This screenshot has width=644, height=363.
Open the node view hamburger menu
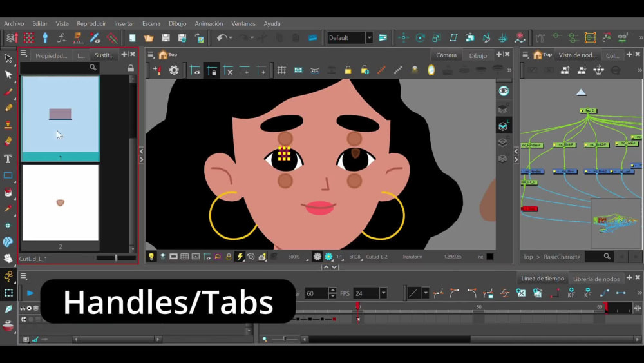(526, 54)
